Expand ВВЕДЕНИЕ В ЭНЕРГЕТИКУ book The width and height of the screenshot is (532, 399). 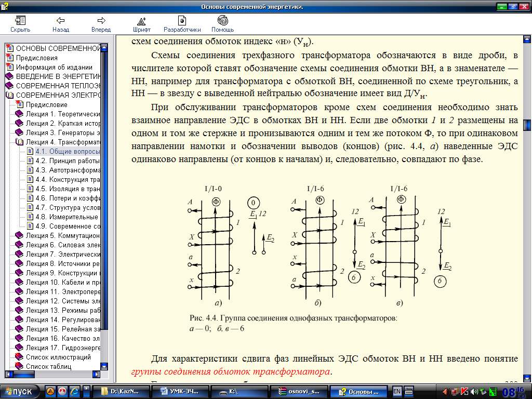9,76
